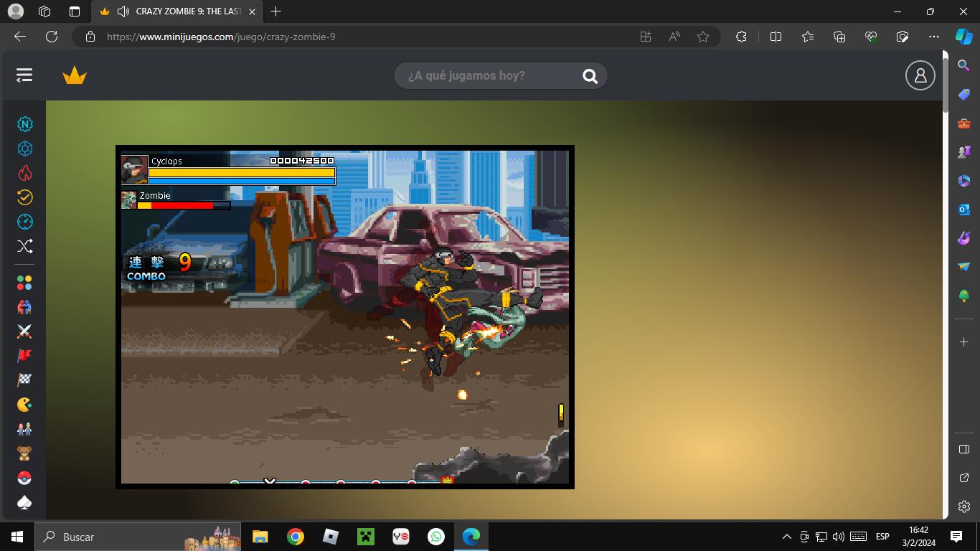Open the flame trending games icon
The image size is (980, 551).
(x=24, y=173)
